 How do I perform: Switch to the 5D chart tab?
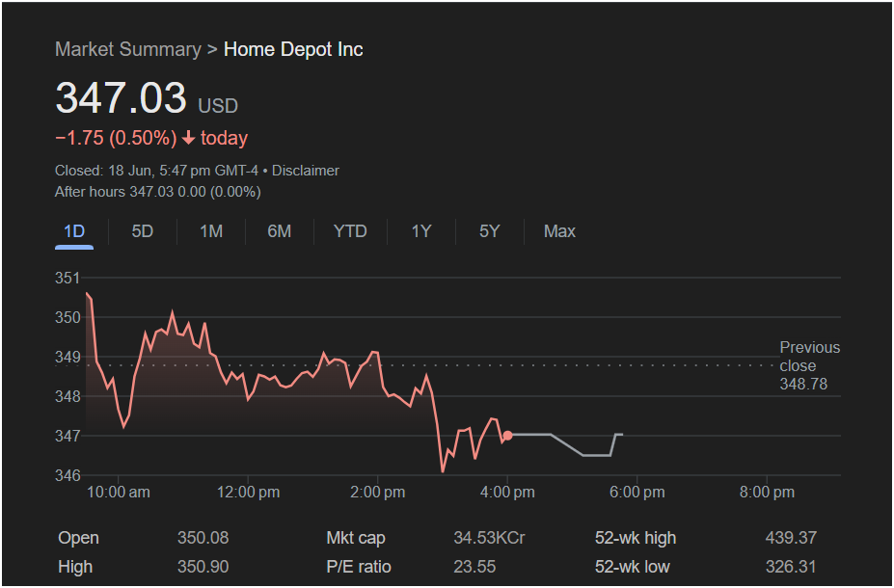(x=143, y=231)
